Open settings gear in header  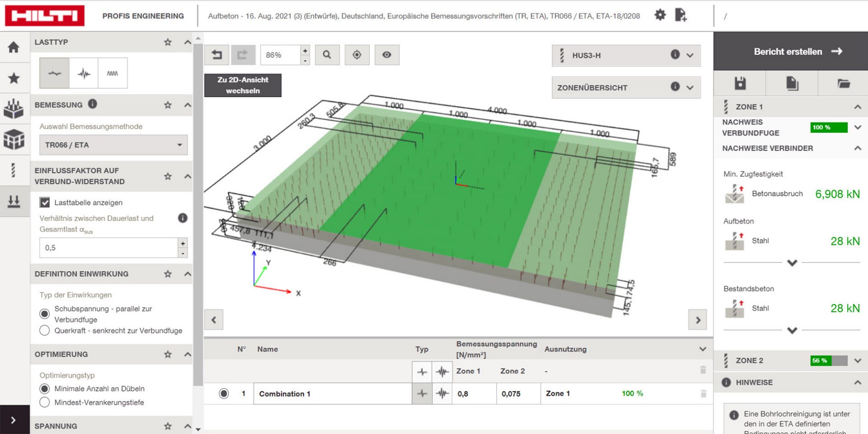(660, 15)
